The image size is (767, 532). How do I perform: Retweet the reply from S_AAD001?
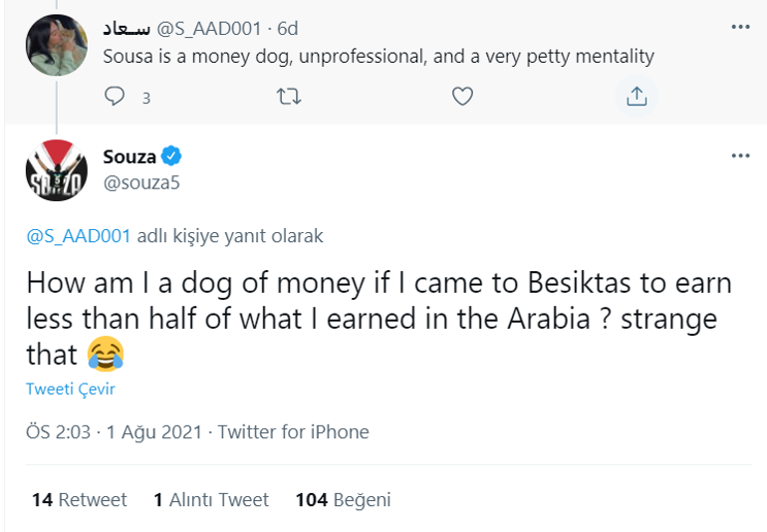point(288,97)
